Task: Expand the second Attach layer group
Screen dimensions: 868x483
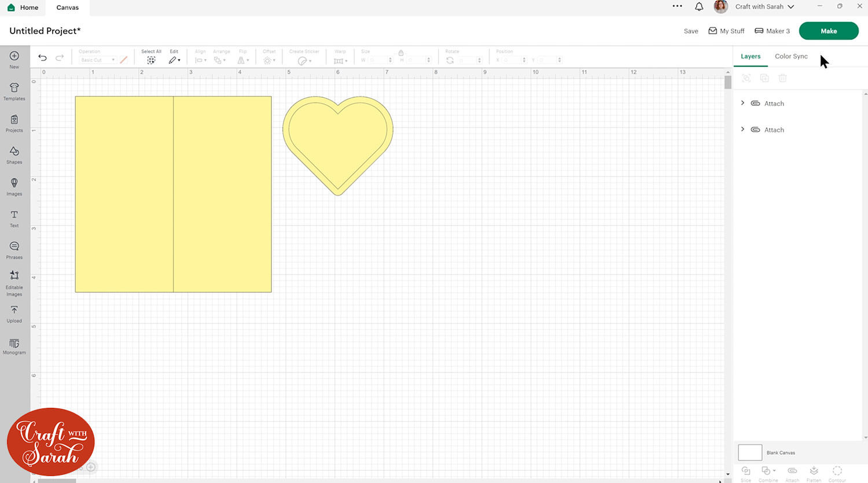Action: 742,130
